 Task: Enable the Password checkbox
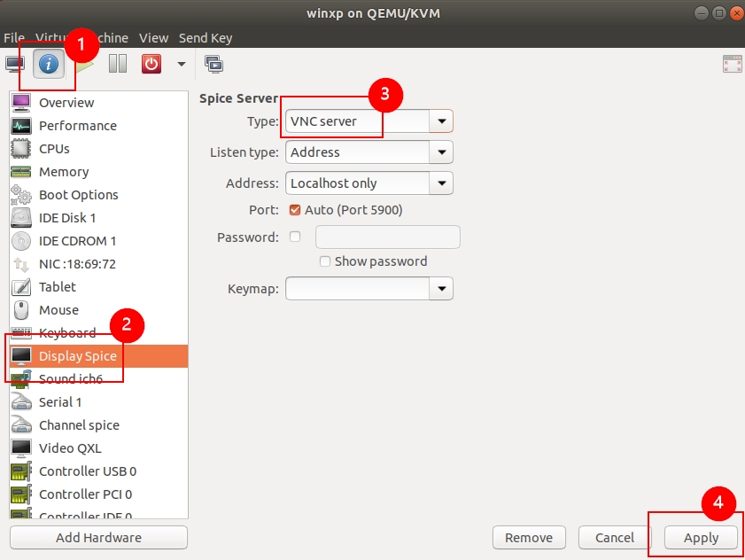[x=296, y=237]
